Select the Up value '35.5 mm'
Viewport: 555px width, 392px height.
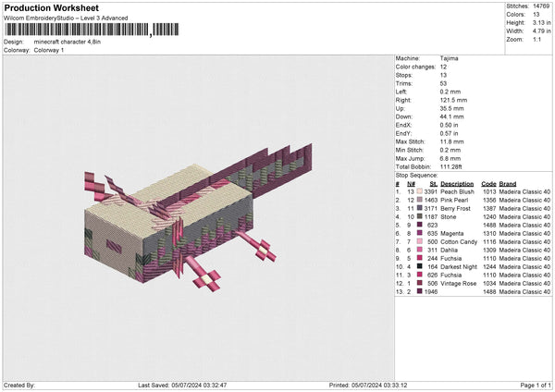tap(451, 108)
